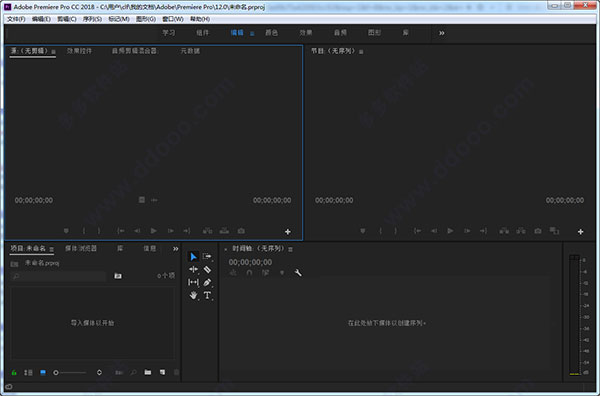Play in the Source monitor
The image size is (600, 396).
click(153, 231)
